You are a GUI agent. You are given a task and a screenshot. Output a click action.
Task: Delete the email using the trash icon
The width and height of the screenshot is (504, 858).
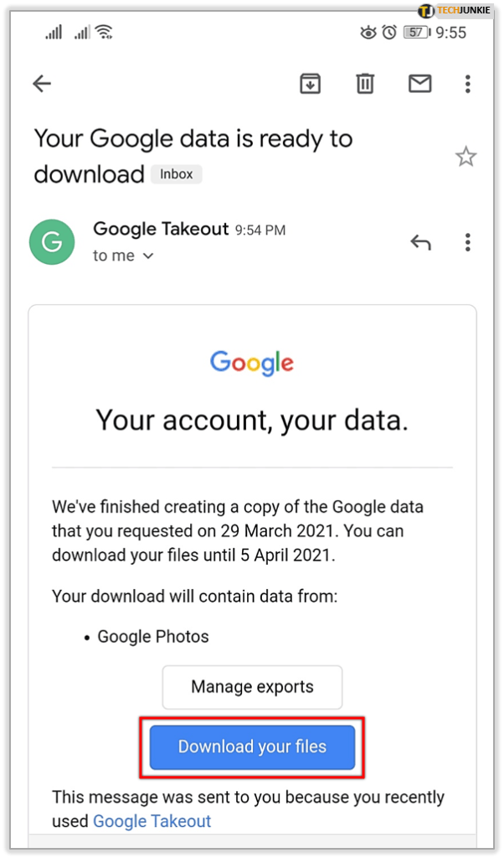click(365, 83)
